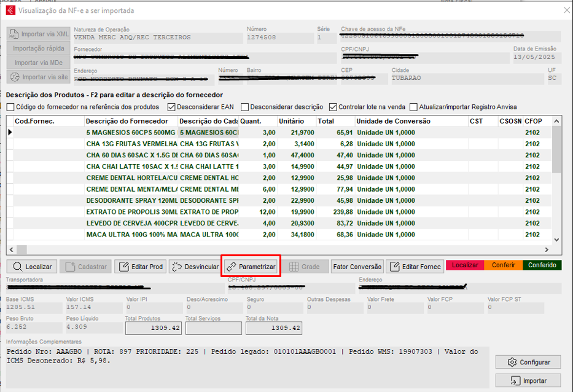Viewport: 573px width, 392px height.
Task: Open the Parametrizar option
Action: [251, 267]
